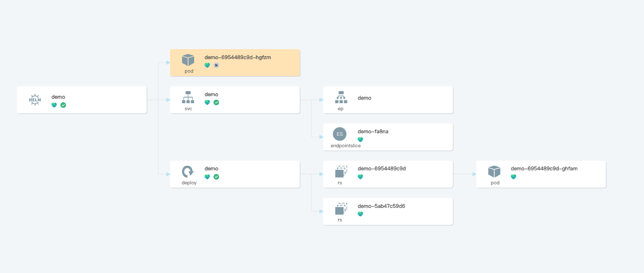Click the svc network icon for demo
This screenshot has height=273, width=644.
click(x=188, y=97)
